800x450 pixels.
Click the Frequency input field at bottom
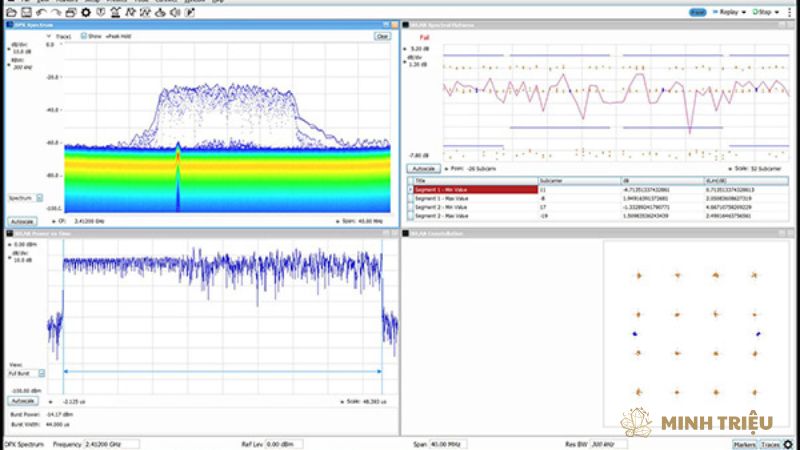pos(111,443)
